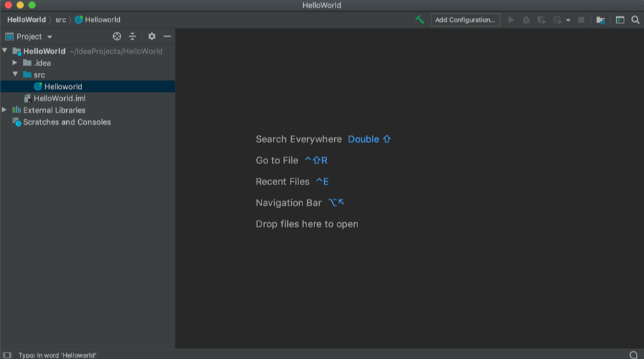This screenshot has height=359, width=644.
Task: Click the Search Everywhere magnifier icon
Action: click(x=635, y=20)
